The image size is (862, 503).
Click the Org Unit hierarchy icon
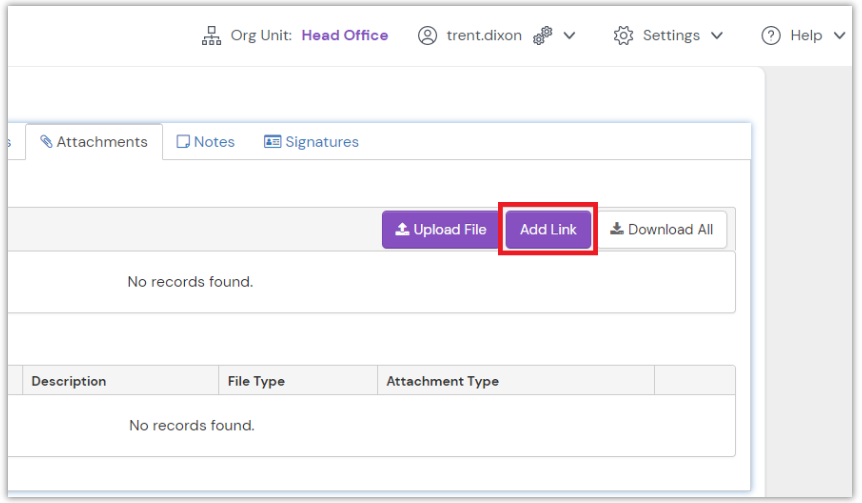point(211,36)
